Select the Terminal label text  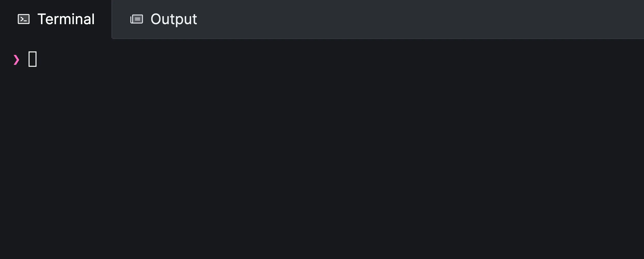click(x=66, y=19)
